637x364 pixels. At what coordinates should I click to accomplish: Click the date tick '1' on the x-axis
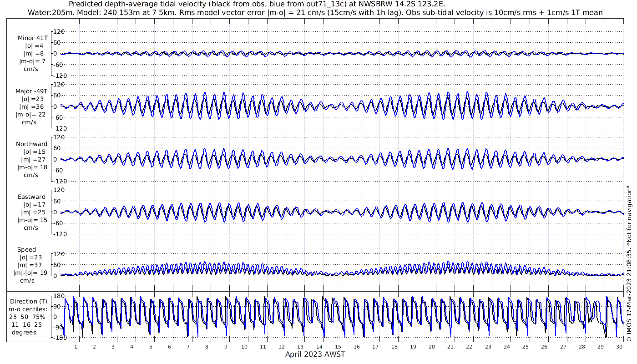click(x=76, y=347)
